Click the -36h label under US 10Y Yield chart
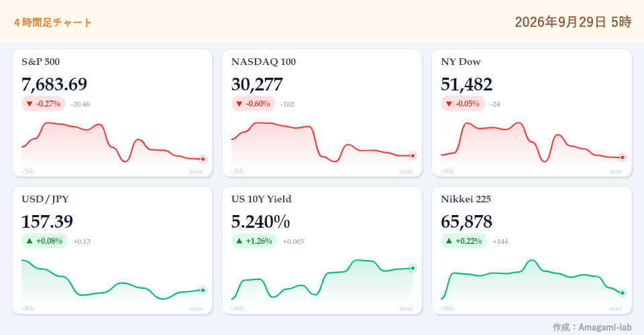 [237, 308]
